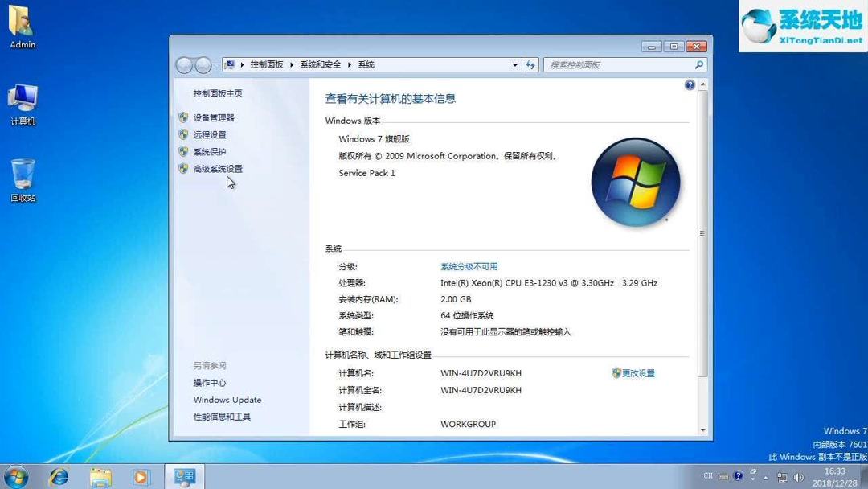Open Windows Update from the lower sidebar
This screenshot has height=489, width=868.
pos(227,400)
